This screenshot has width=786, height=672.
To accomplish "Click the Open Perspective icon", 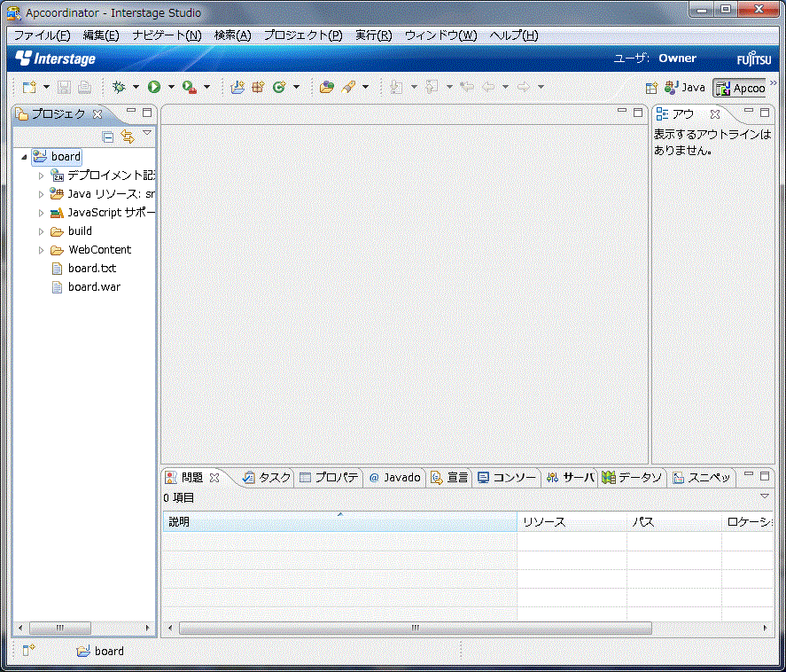I will pyautogui.click(x=651, y=88).
